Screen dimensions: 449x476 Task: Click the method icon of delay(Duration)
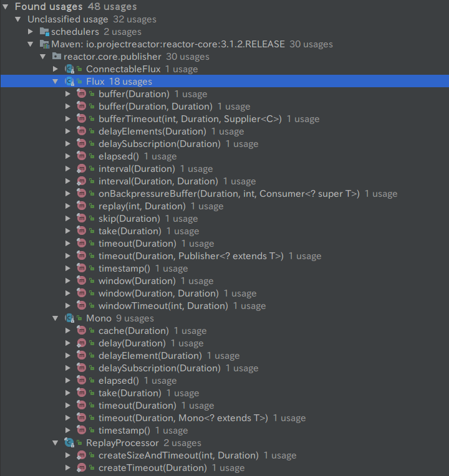click(82, 343)
